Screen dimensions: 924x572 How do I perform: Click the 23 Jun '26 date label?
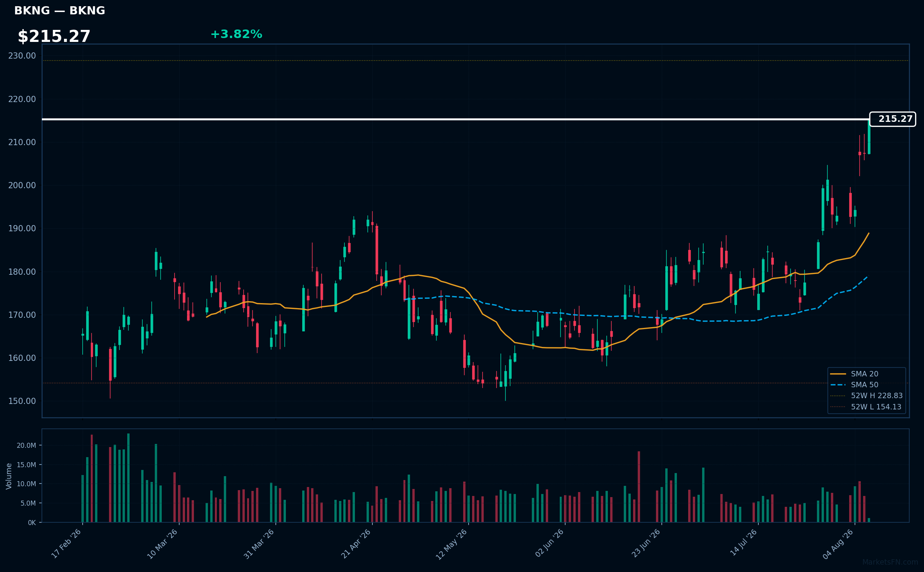pyautogui.click(x=646, y=543)
